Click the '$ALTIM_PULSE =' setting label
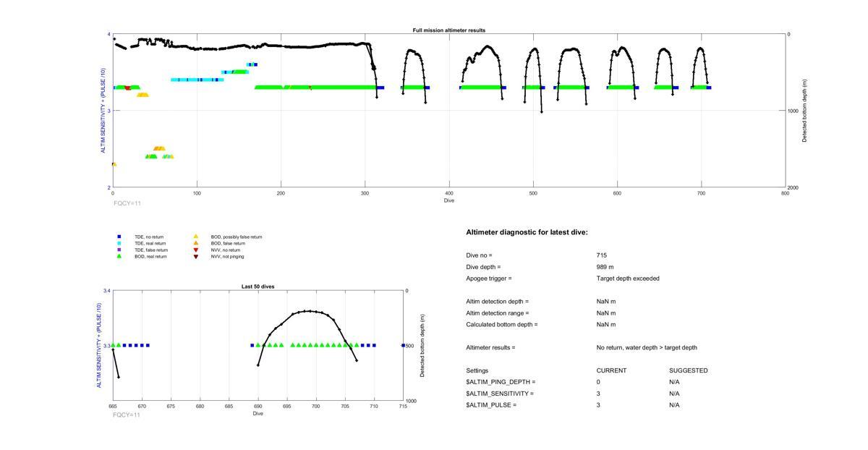This screenshot has height=450, width=868. 491,405
